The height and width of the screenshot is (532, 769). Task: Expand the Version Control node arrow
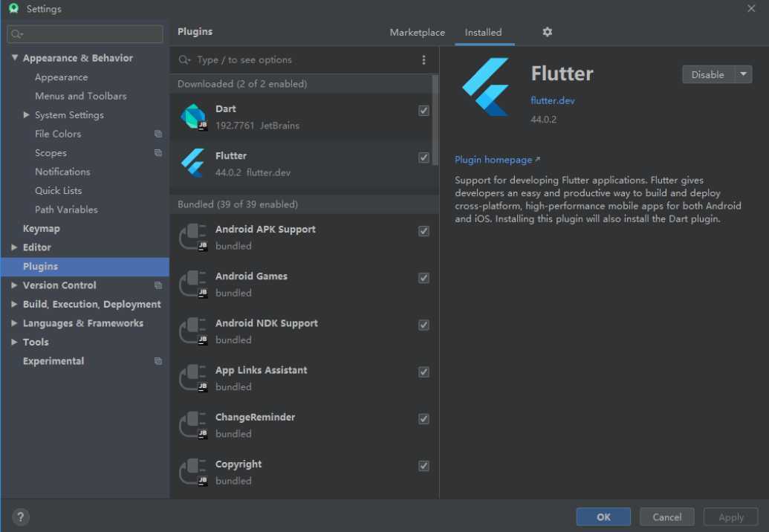click(x=14, y=285)
